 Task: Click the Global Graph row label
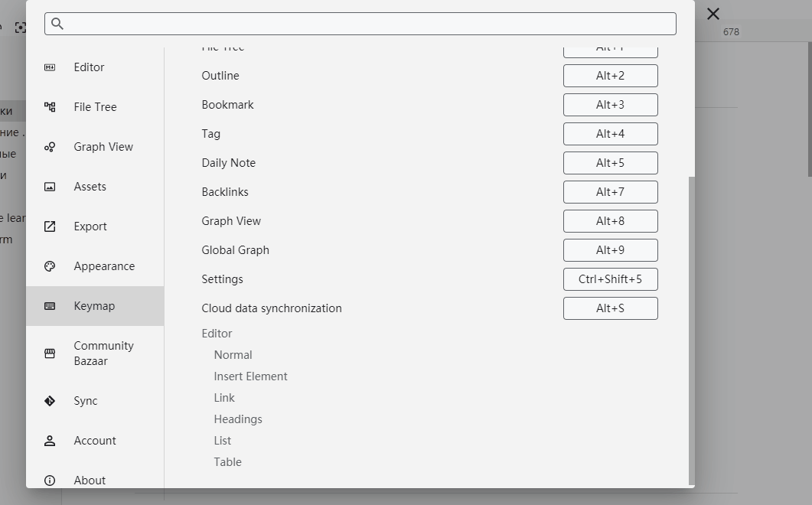(235, 250)
